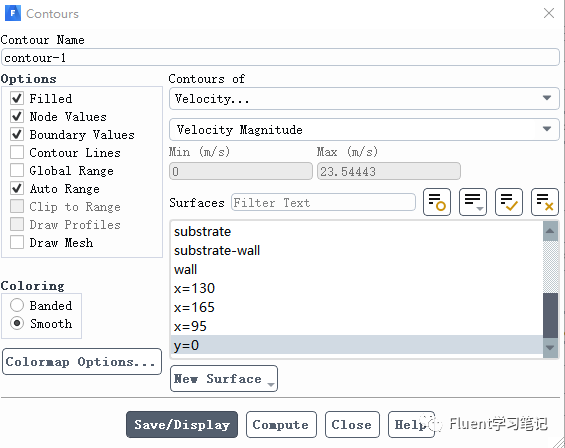
Task: Click the surfaces list scroll down arrow
Action: point(550,348)
